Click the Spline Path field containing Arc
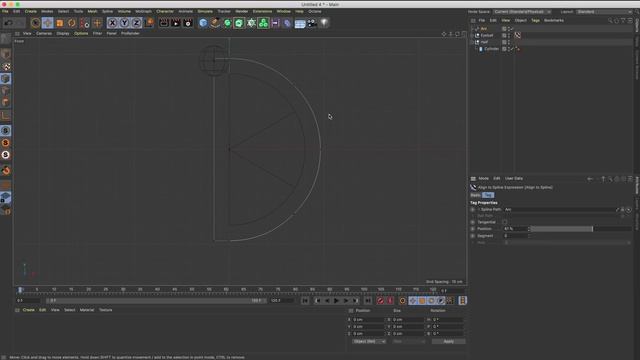 (x=560, y=209)
